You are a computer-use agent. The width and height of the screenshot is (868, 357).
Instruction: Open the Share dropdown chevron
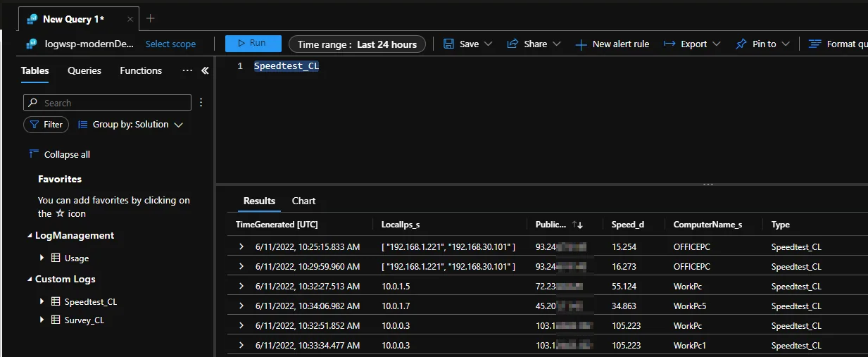tap(556, 44)
